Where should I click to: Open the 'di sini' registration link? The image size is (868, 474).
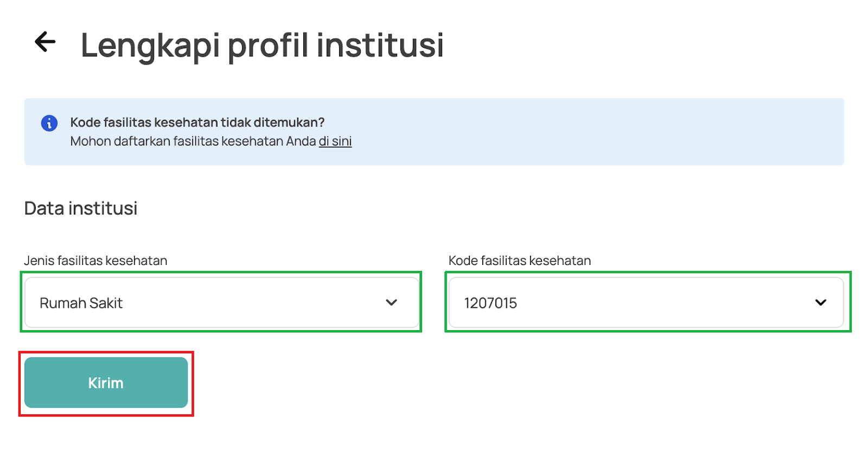[335, 141]
